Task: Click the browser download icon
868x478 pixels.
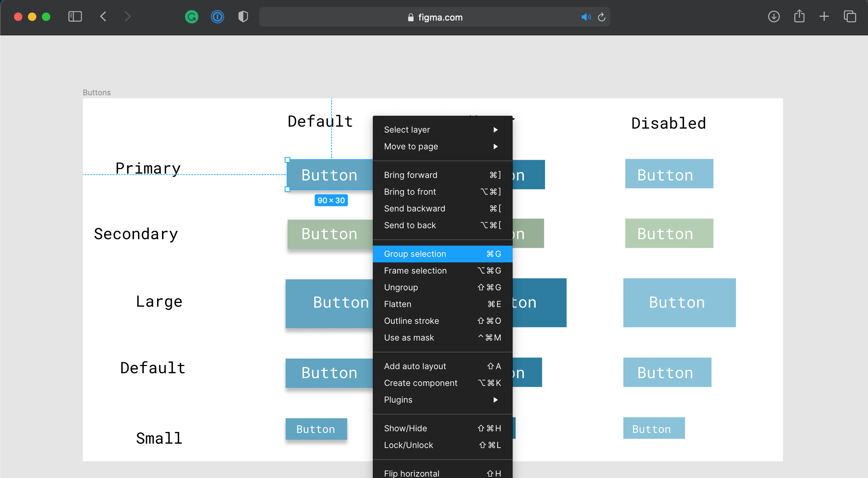Action: pyautogui.click(x=773, y=17)
